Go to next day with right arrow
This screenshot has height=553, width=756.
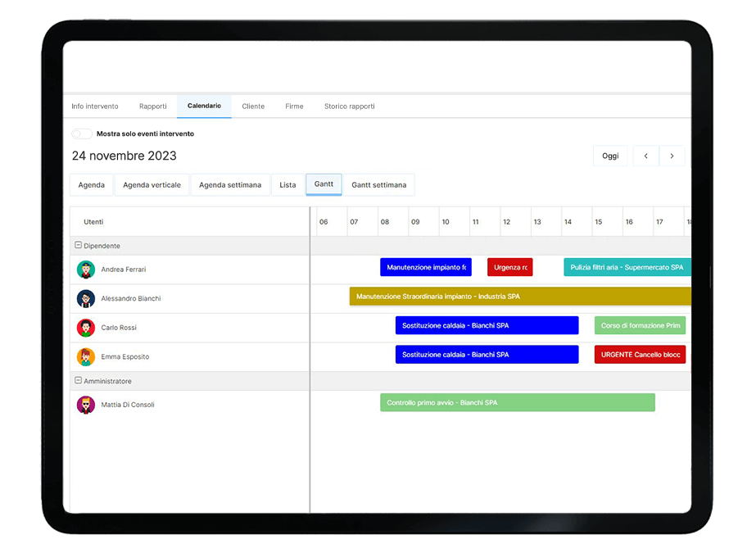pos(672,156)
